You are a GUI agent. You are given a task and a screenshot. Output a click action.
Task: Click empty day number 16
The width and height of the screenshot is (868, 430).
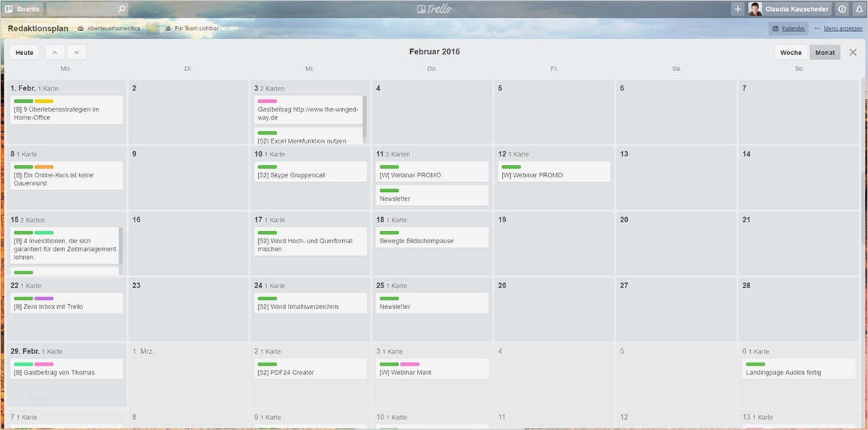click(x=136, y=219)
